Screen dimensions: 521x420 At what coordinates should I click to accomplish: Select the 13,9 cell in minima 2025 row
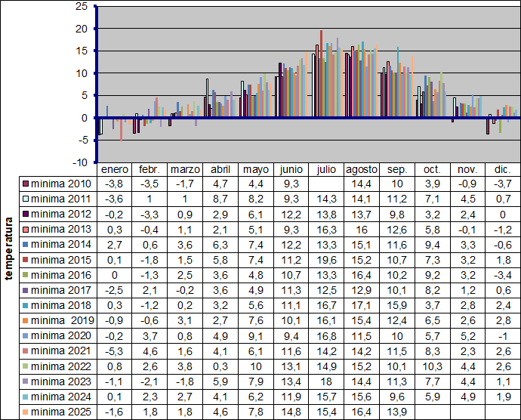pos(396,412)
